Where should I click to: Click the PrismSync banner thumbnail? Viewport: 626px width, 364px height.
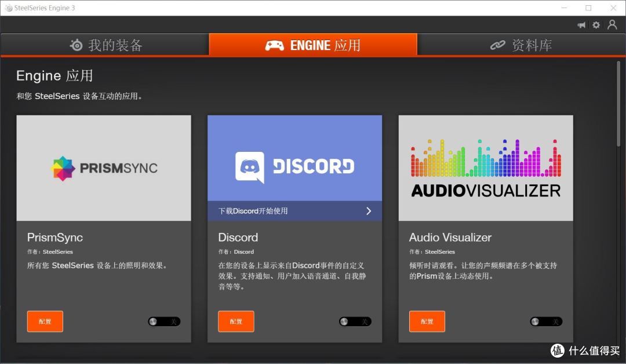(104, 168)
